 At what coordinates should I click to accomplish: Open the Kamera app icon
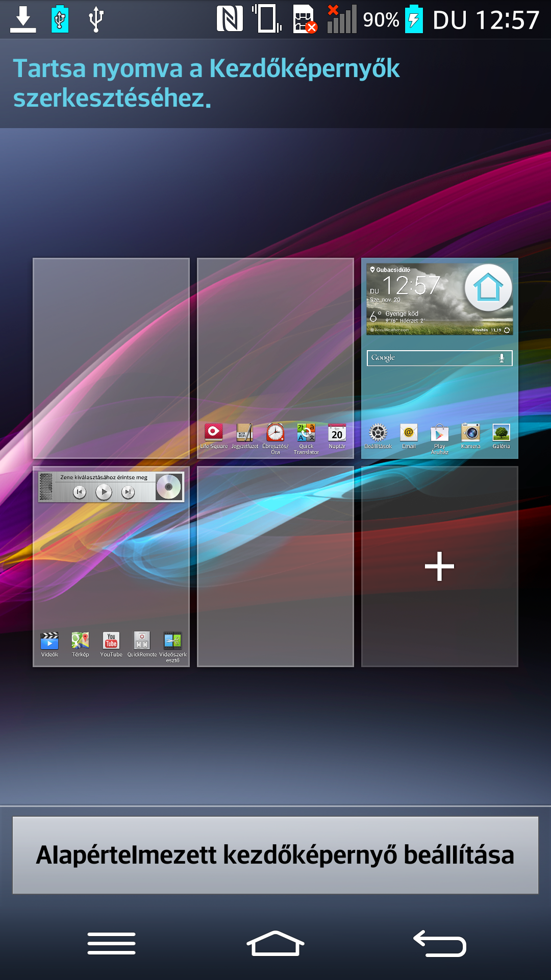pyautogui.click(x=470, y=433)
